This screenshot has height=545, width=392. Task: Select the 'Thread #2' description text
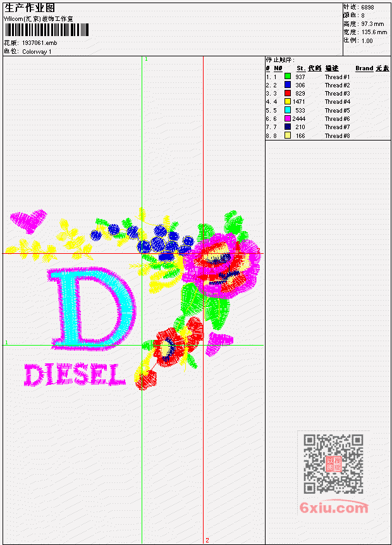[x=337, y=85]
